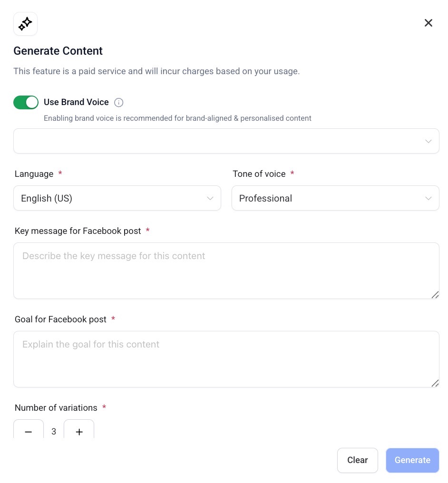Click resize handle of Key message box

point(435,295)
